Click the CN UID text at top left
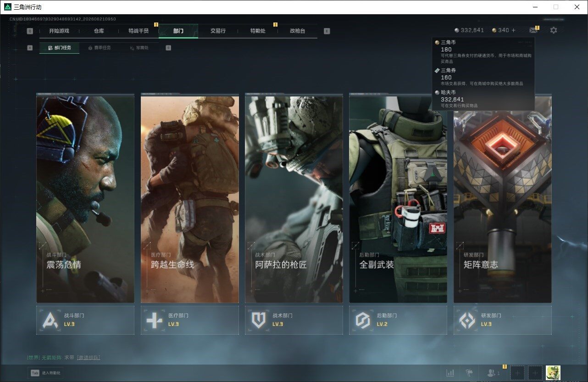Viewport: 588px width, 382px height. (63, 19)
